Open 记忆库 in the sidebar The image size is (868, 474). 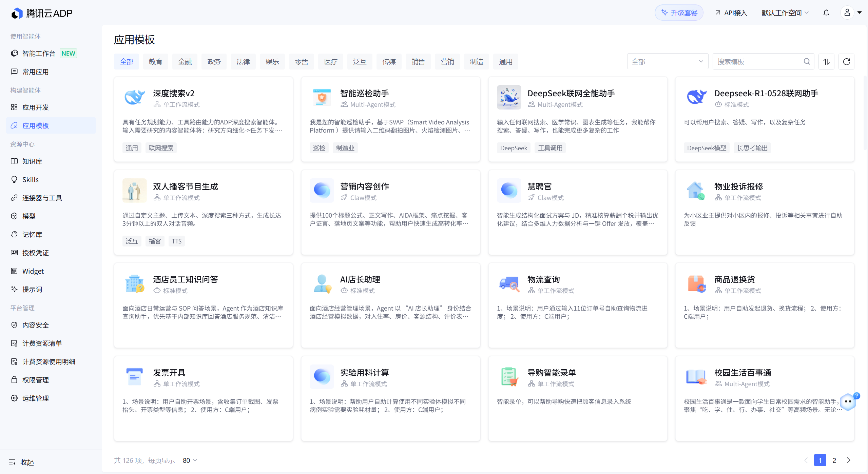click(x=51, y=234)
